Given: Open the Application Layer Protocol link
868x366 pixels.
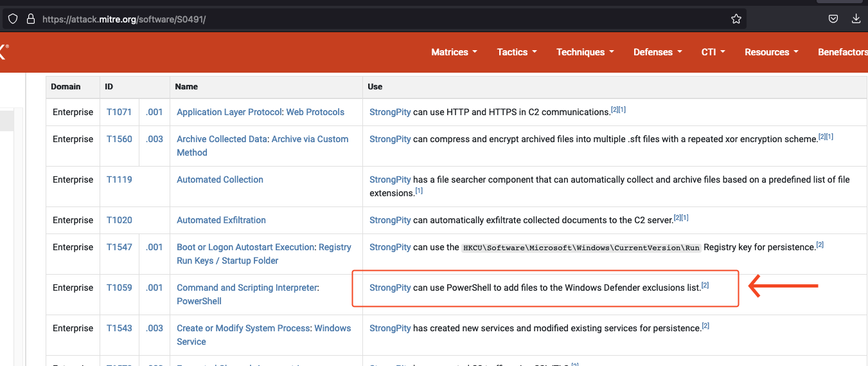Looking at the screenshot, I should tap(230, 112).
